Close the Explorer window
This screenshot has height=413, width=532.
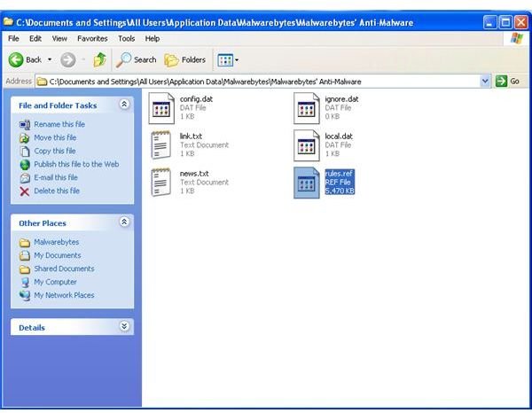click(x=521, y=22)
